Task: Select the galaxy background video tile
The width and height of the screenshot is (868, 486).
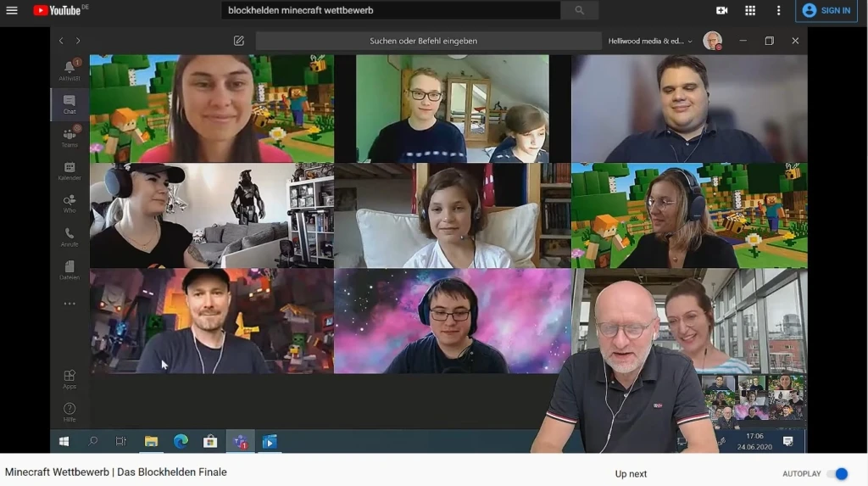Action: 453,321
